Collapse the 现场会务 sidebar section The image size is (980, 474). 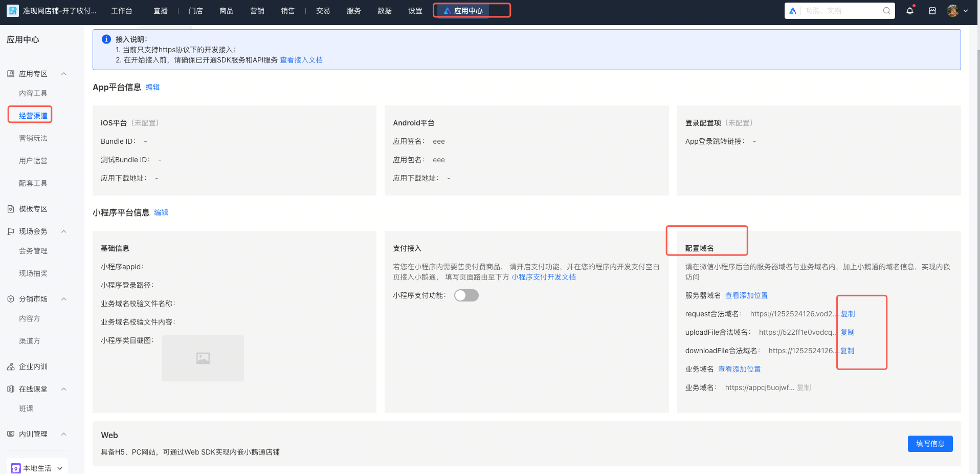(64, 231)
